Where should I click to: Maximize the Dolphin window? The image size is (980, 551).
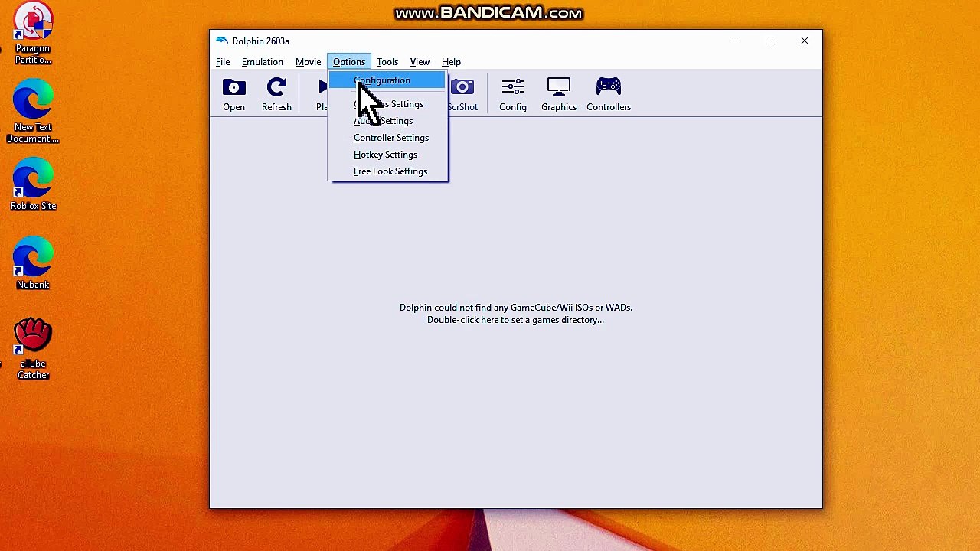(x=769, y=41)
